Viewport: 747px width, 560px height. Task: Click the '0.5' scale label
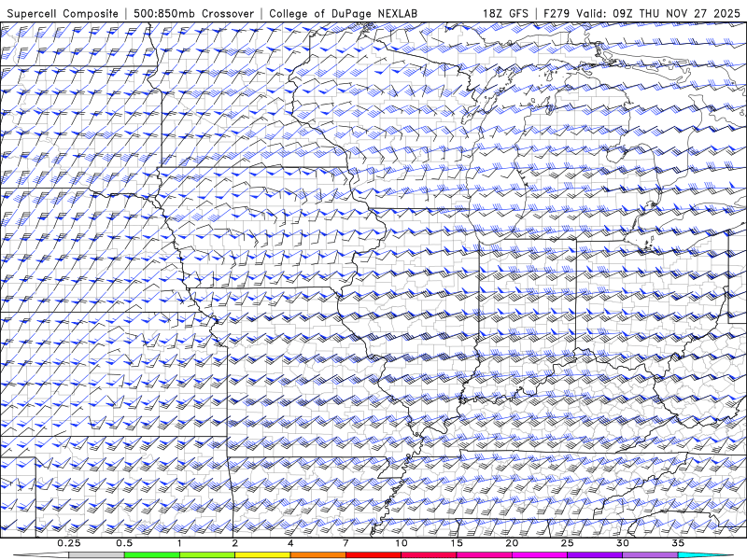(x=124, y=543)
